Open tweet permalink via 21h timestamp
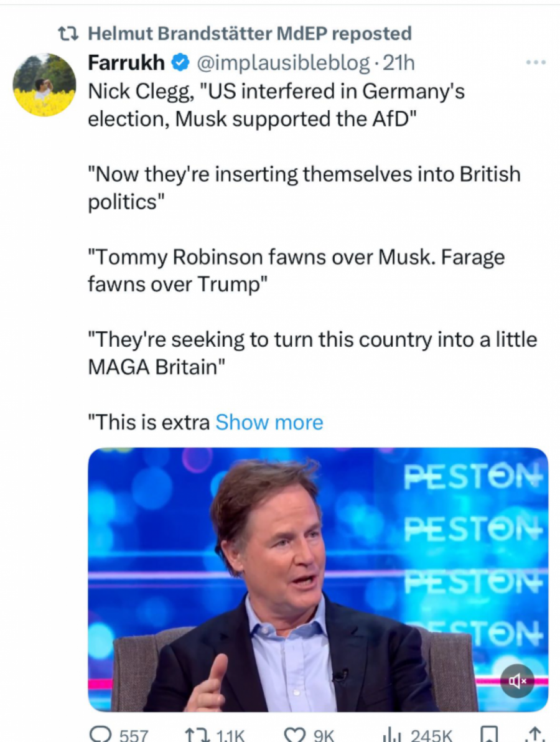This screenshot has height=742, width=560. tap(398, 62)
